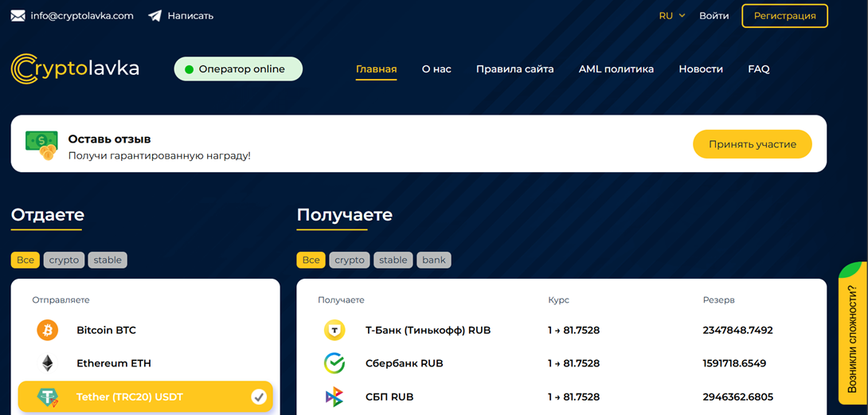Select Все filter under Отдаете
The image size is (868, 415).
[x=25, y=260]
